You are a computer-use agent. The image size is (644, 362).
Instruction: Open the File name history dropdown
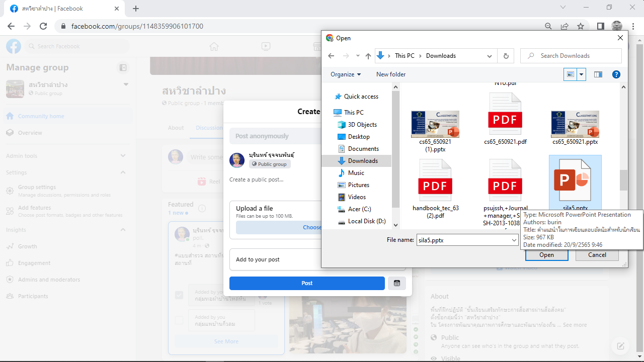[514, 240]
